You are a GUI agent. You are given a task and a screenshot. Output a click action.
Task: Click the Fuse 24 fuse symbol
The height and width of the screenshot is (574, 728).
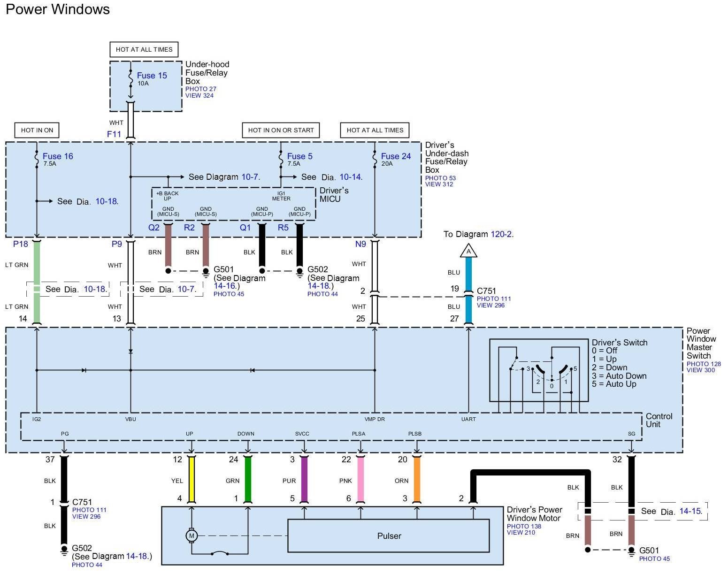click(375, 159)
